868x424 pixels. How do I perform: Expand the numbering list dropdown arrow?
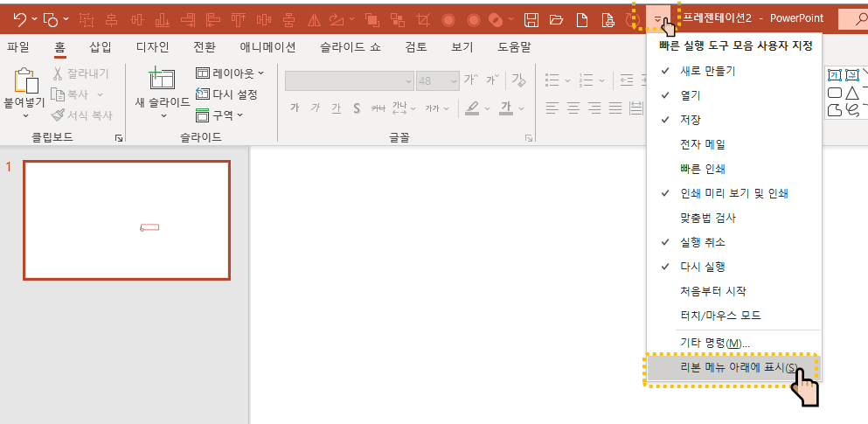pyautogui.click(x=601, y=80)
